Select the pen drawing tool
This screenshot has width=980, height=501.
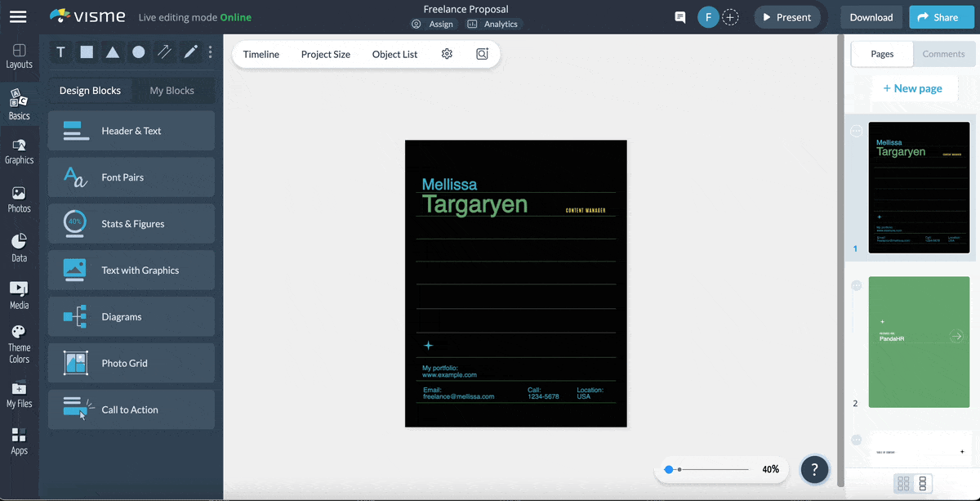pos(190,52)
